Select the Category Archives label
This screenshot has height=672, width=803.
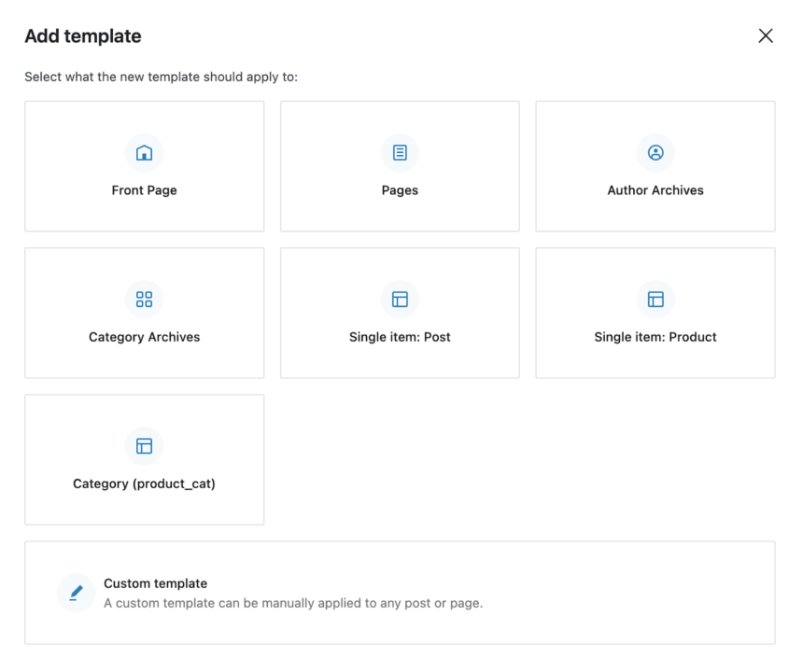144,337
